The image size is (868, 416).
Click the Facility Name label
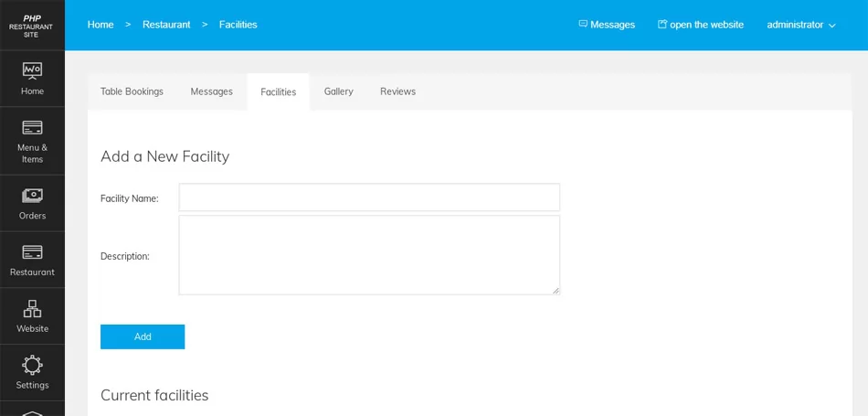pos(130,198)
